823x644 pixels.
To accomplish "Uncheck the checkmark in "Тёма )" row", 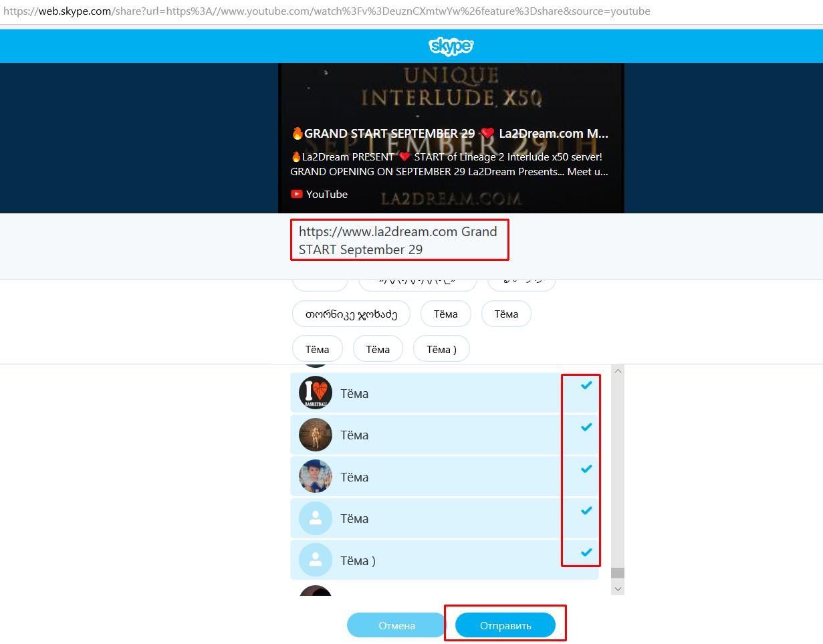I will 586,552.
